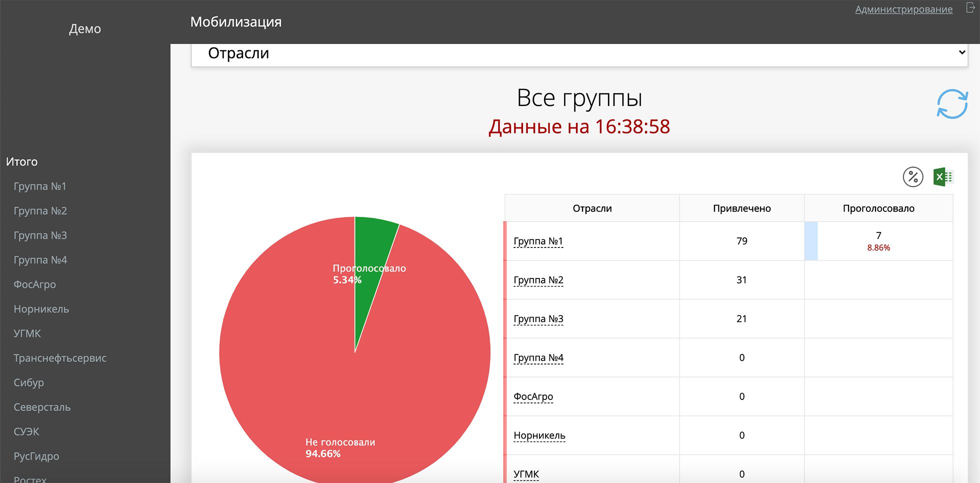Open the Excel export icon
The width and height of the screenshot is (980, 483).
coord(942,176)
